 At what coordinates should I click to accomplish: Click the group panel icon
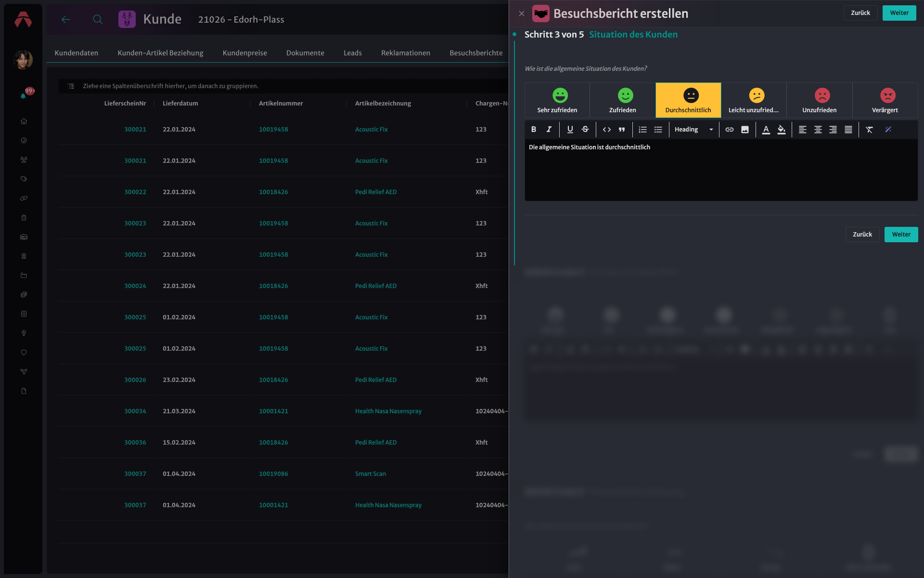click(71, 86)
